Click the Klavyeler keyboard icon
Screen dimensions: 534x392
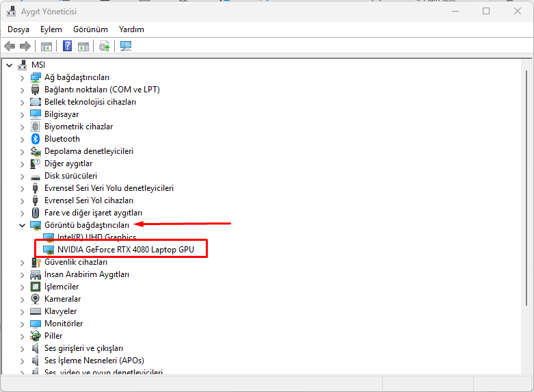(x=36, y=311)
